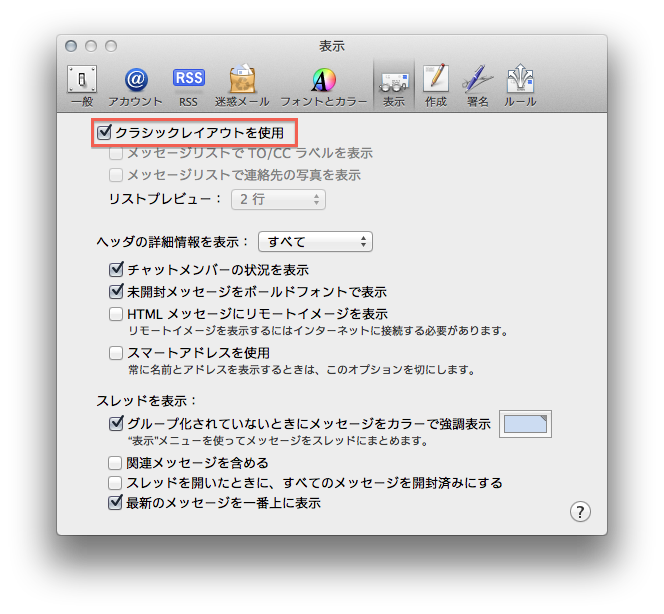
Task: Click the スレッドを表示 section label
Action: pyautogui.click(x=147, y=401)
